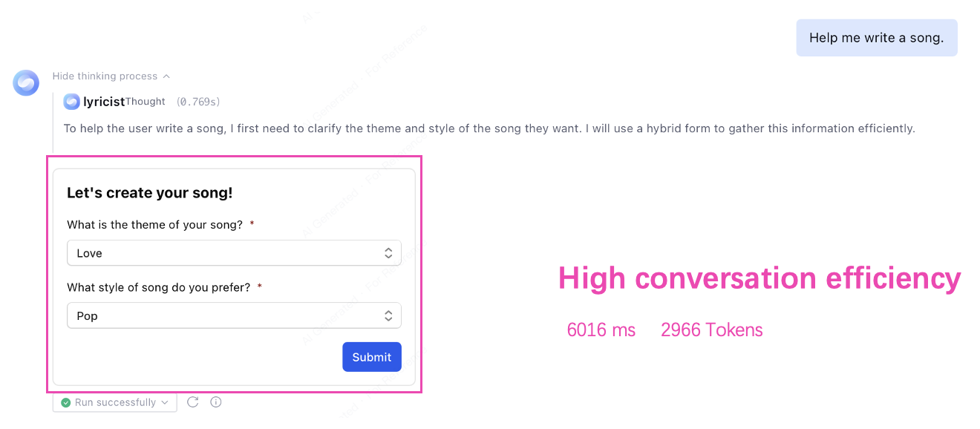
Task: Click the Hide thinking process link
Action: [x=105, y=76]
